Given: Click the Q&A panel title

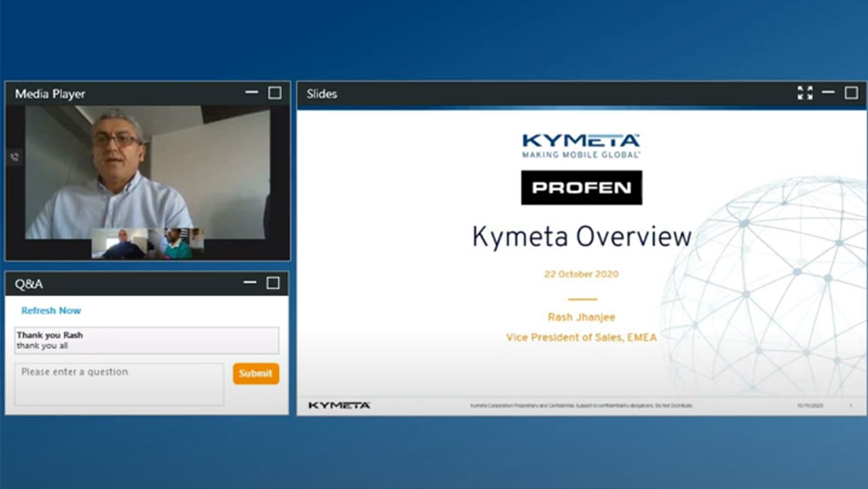Looking at the screenshot, I should click(29, 284).
